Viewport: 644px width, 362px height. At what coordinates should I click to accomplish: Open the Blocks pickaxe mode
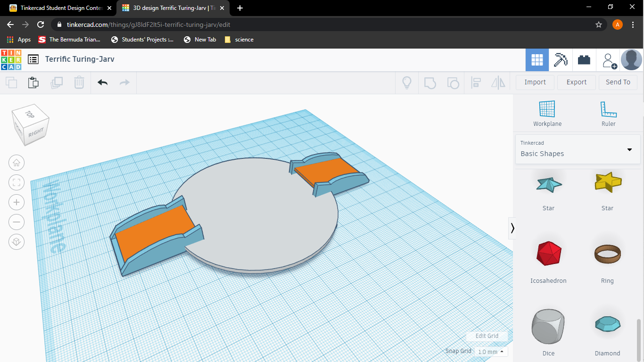pyautogui.click(x=561, y=60)
